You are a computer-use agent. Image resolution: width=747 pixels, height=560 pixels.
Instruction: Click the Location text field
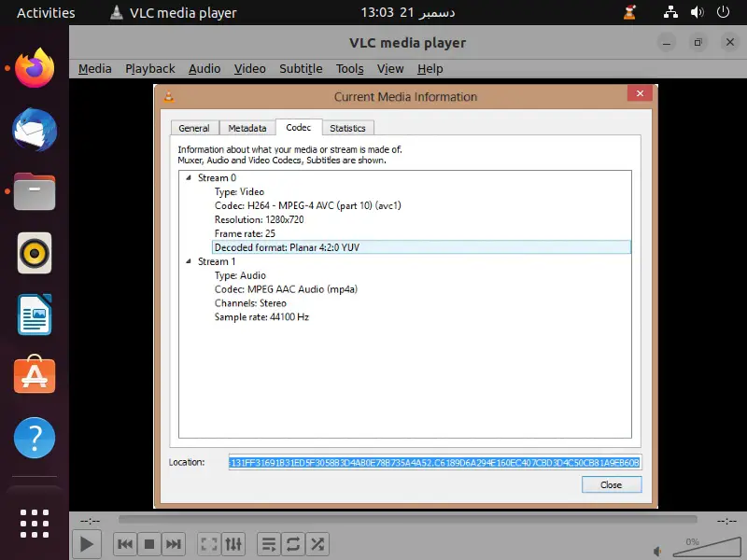pyautogui.click(x=435, y=462)
